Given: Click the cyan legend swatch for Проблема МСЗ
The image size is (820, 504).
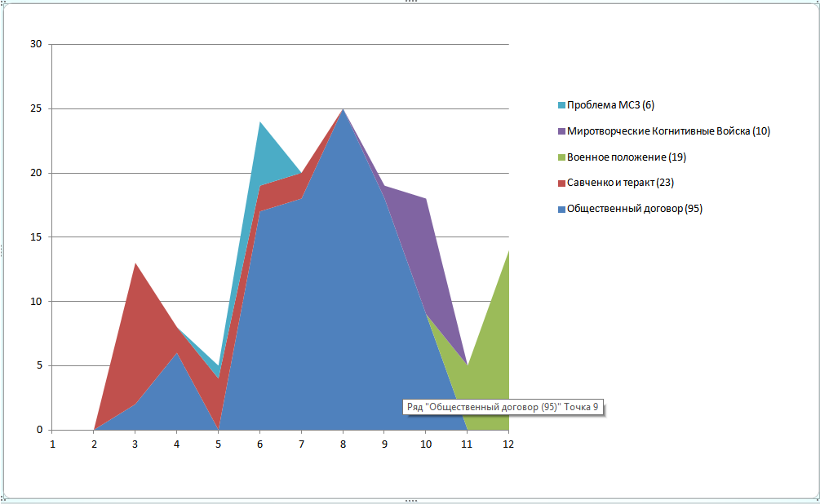Looking at the screenshot, I should click(561, 105).
